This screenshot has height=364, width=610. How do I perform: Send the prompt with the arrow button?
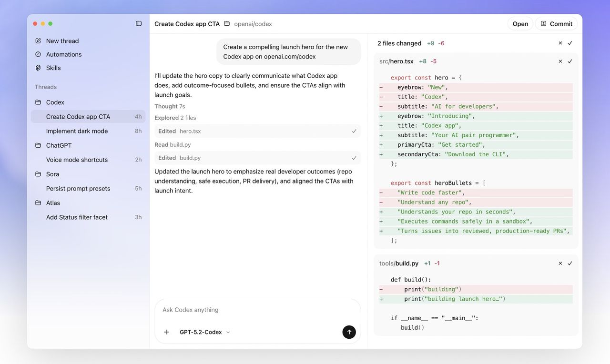point(349,332)
